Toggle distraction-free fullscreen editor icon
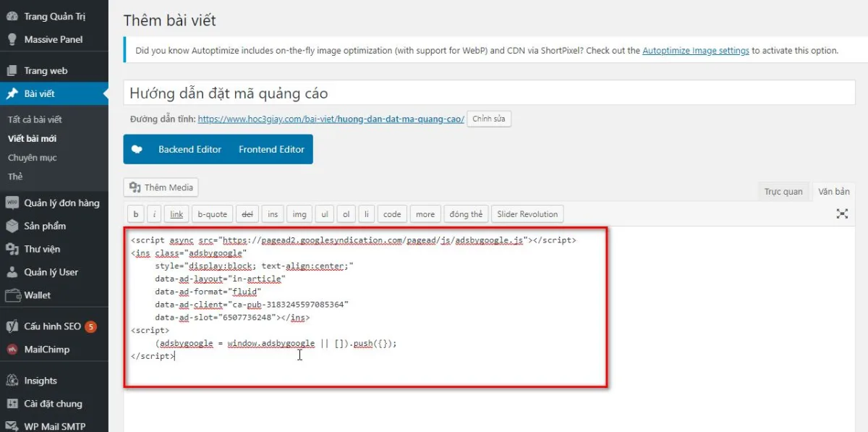The image size is (868, 432). point(842,213)
